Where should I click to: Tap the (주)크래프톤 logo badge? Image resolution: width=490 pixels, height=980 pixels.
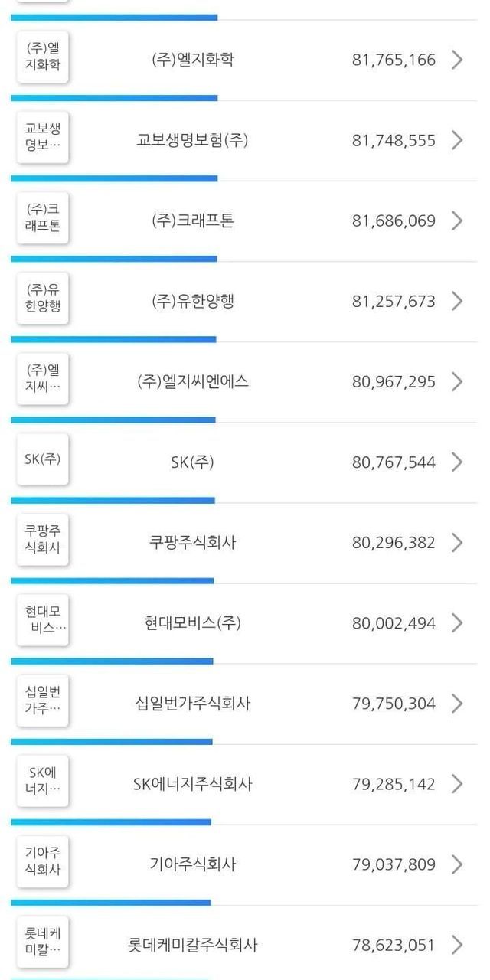pos(43,220)
